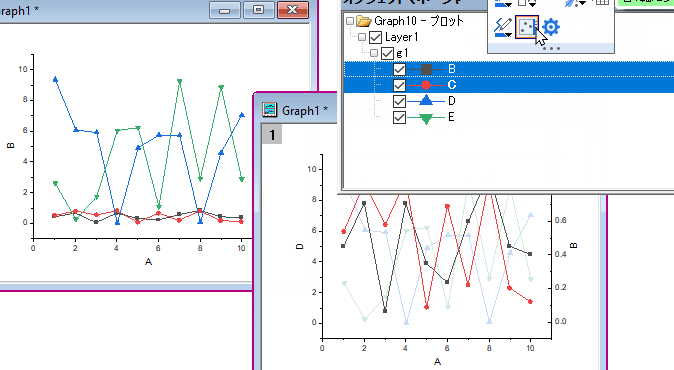Image resolution: width=674 pixels, height=370 pixels.
Task: Select plot D row in Object Manager
Action: 509,101
